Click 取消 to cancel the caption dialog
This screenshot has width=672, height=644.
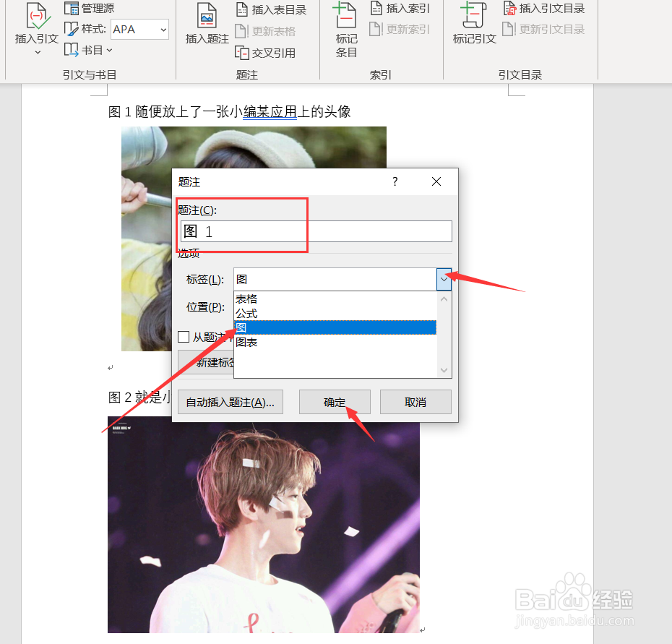[x=415, y=402]
